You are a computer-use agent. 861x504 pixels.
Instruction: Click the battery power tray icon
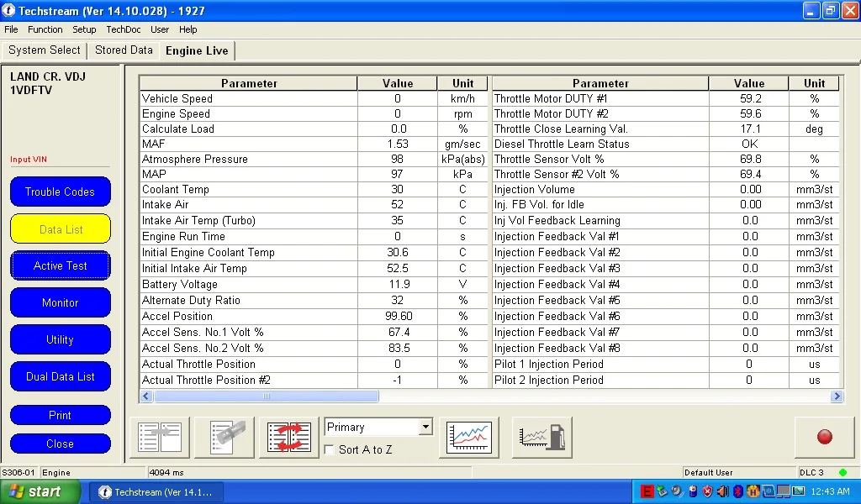693,491
